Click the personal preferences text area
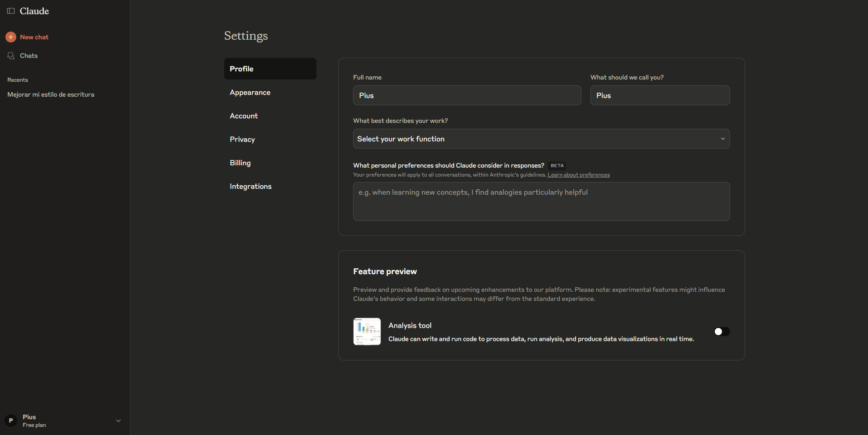Screen dimensions: 868x435 click(x=541, y=201)
